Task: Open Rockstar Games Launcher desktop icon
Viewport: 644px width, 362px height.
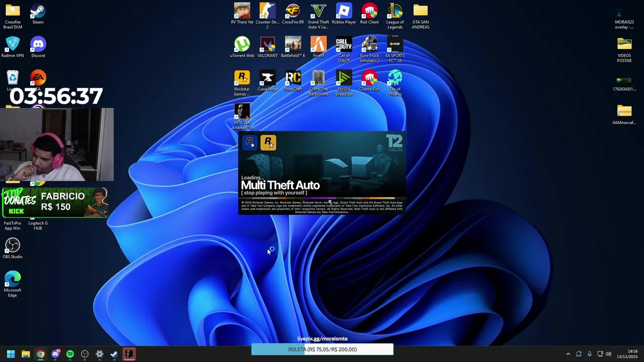Action: point(242,83)
